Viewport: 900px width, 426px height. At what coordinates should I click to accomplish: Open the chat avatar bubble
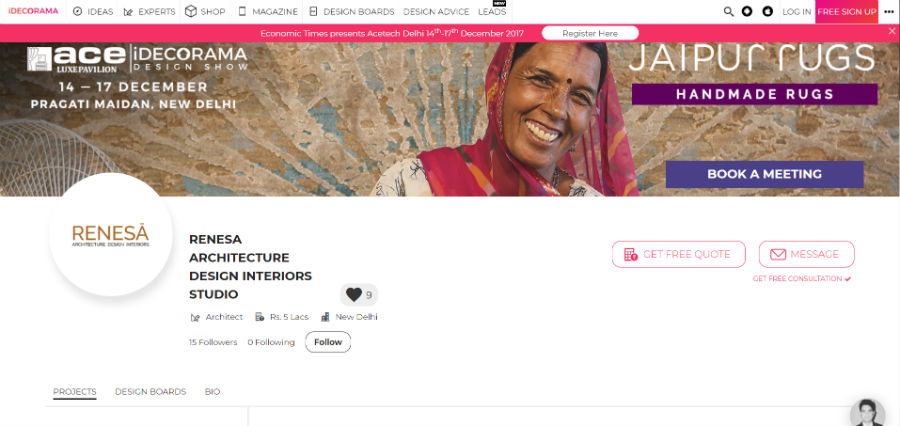(867, 413)
